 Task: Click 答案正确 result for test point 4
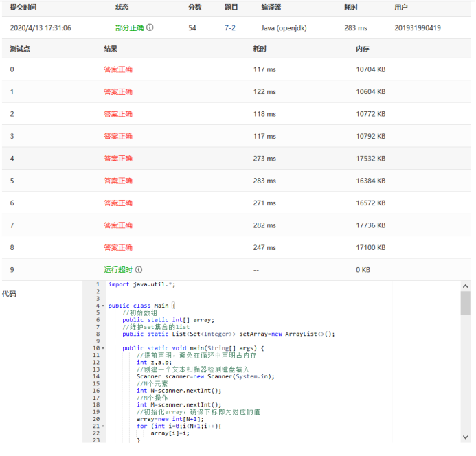click(118, 159)
